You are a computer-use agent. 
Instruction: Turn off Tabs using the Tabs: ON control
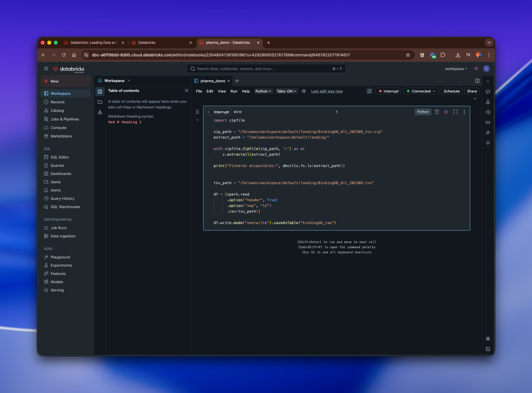click(286, 91)
